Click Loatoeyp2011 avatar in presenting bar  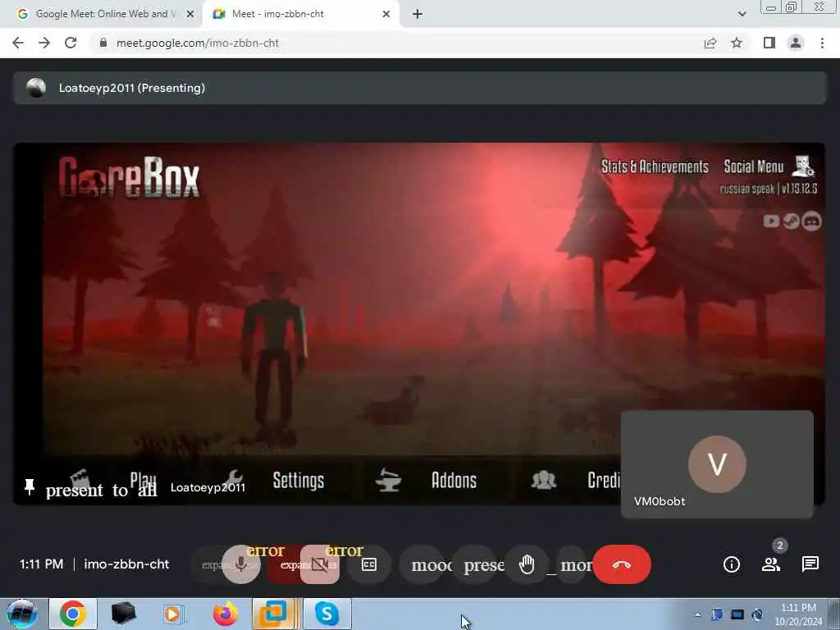36,88
